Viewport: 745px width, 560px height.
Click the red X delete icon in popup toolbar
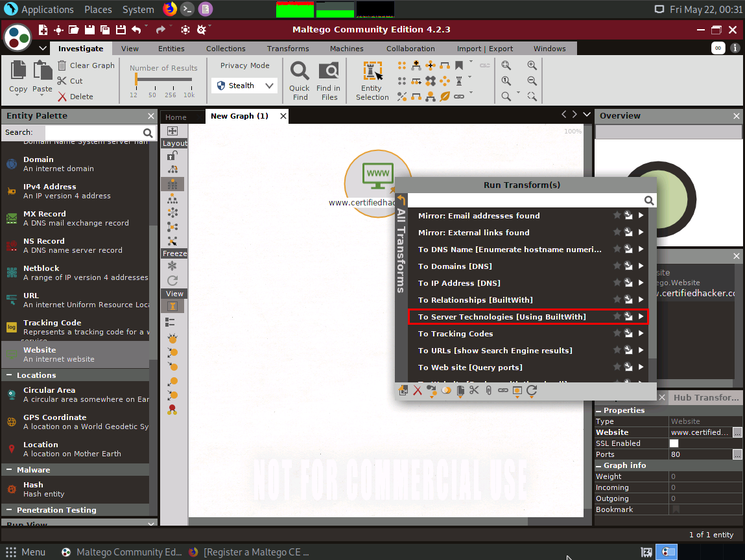417,390
